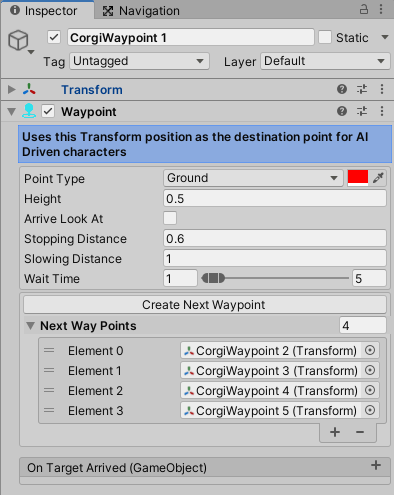The height and width of the screenshot is (495, 394).
Task: Collapse the Waypoint component
Action: tap(12, 111)
